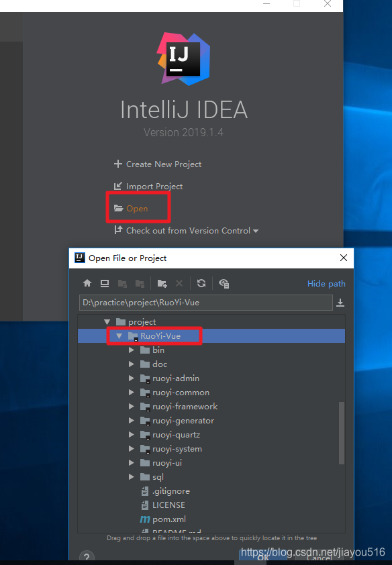Click the file tree vertical scrollbar
Viewport: 392px width, 565px height.
(342, 433)
